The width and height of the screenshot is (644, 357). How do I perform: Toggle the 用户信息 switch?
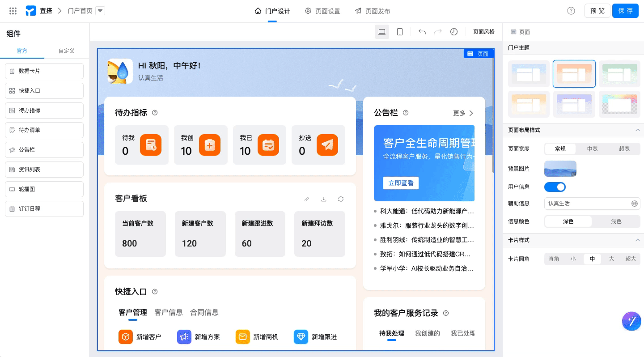click(x=555, y=187)
